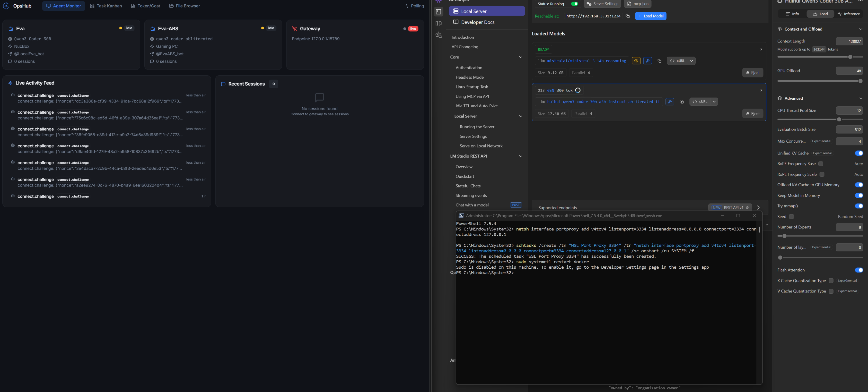
Task: Copy the server address http://192.168.3.31:1234
Action: coord(627,16)
